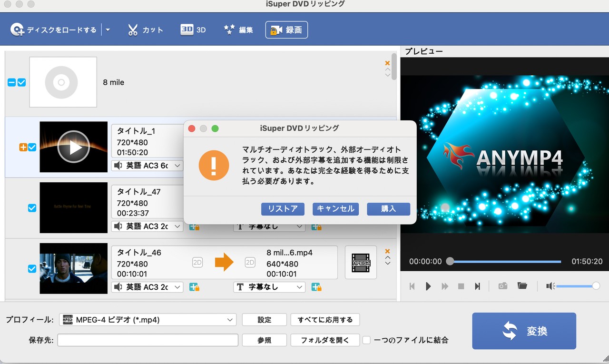The width and height of the screenshot is (609, 364).
Task: Click the title list vertical scrollbar
Action: coord(394,67)
